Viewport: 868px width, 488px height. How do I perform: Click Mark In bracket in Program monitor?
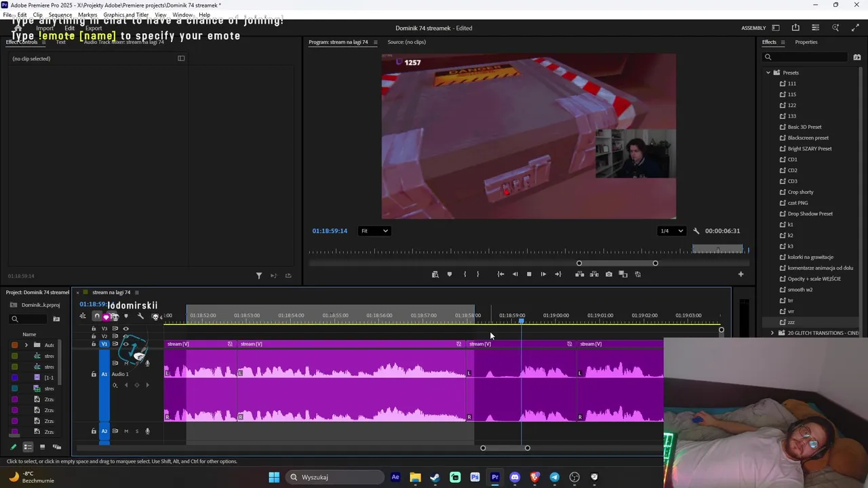[465, 274]
